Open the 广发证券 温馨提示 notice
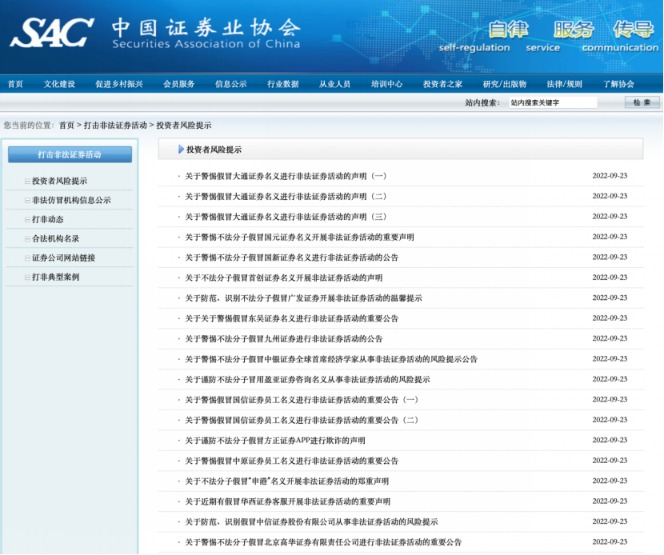The image size is (664, 555). [304, 298]
